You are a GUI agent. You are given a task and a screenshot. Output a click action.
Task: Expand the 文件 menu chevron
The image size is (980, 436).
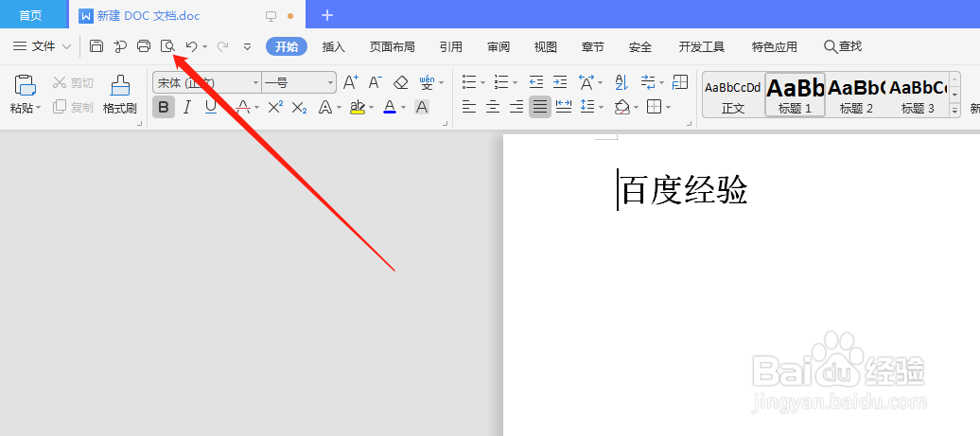67,46
